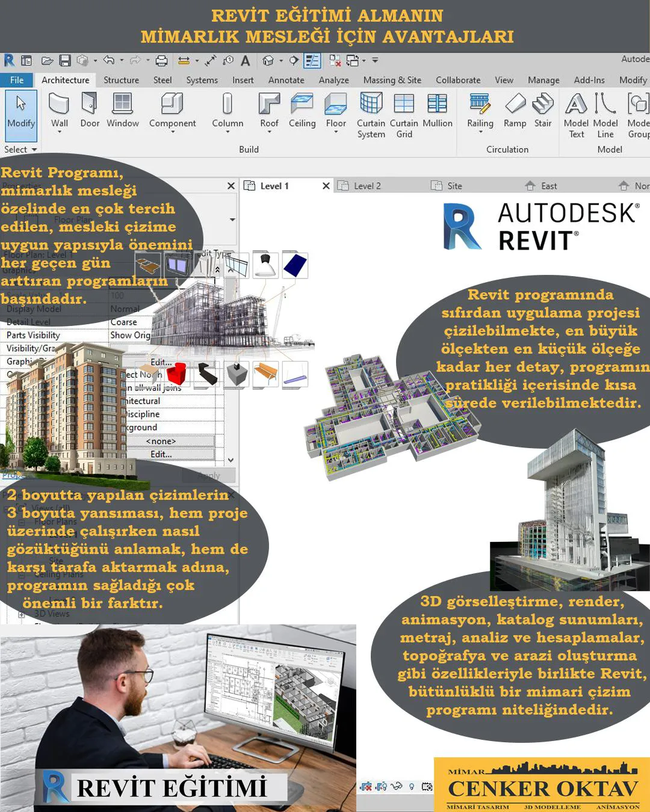Viewport: 650px width, 812px height.
Task: Click the Revit 'R' application logo button
Action: point(9,60)
